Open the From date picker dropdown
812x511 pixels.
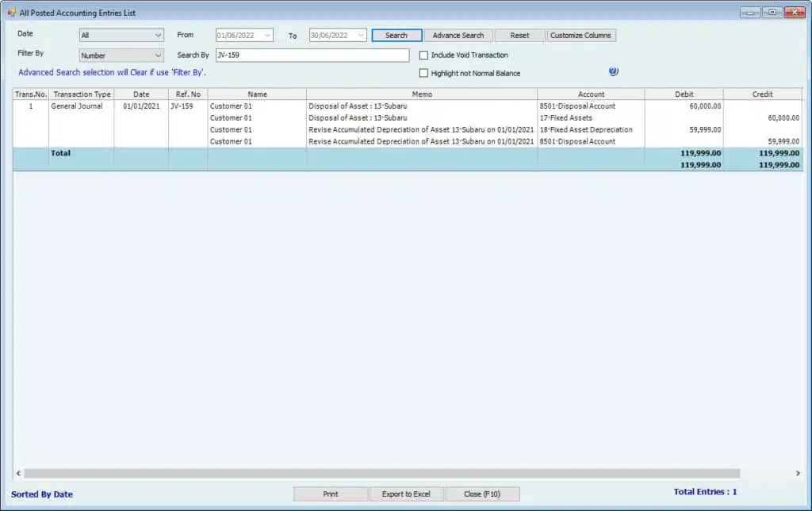click(266, 36)
